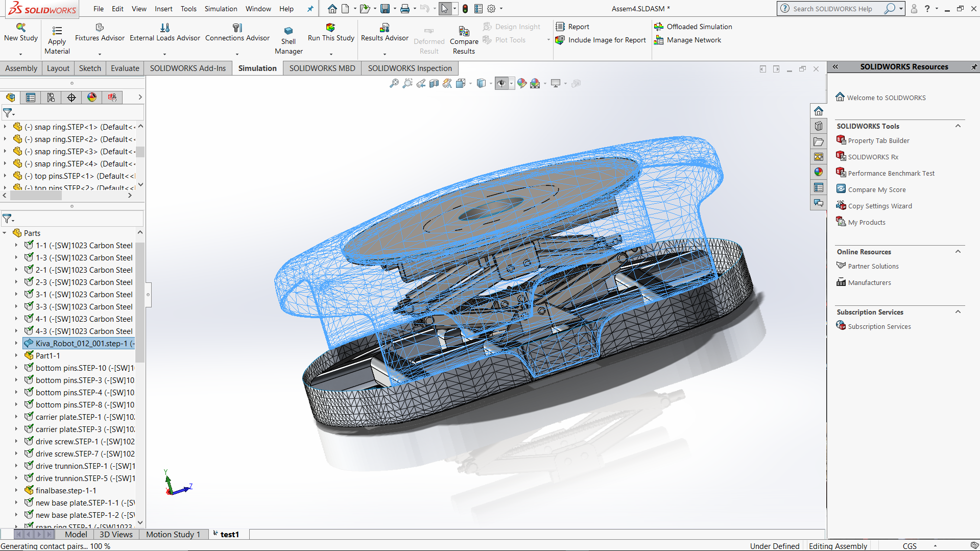Switch to the Motion Study 1 tab
This screenshot has height=551, width=980.
tap(173, 534)
